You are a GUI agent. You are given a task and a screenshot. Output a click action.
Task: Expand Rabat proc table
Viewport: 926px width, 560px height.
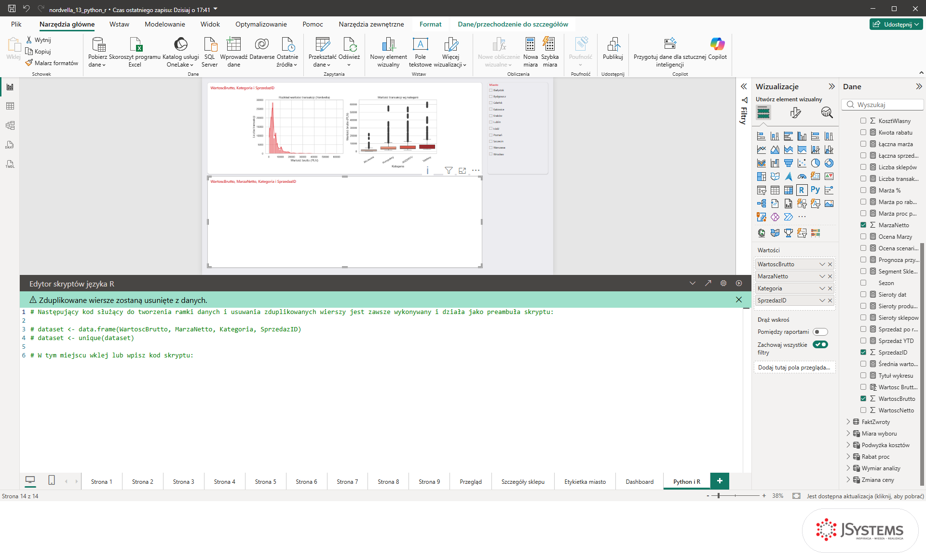[x=848, y=457]
